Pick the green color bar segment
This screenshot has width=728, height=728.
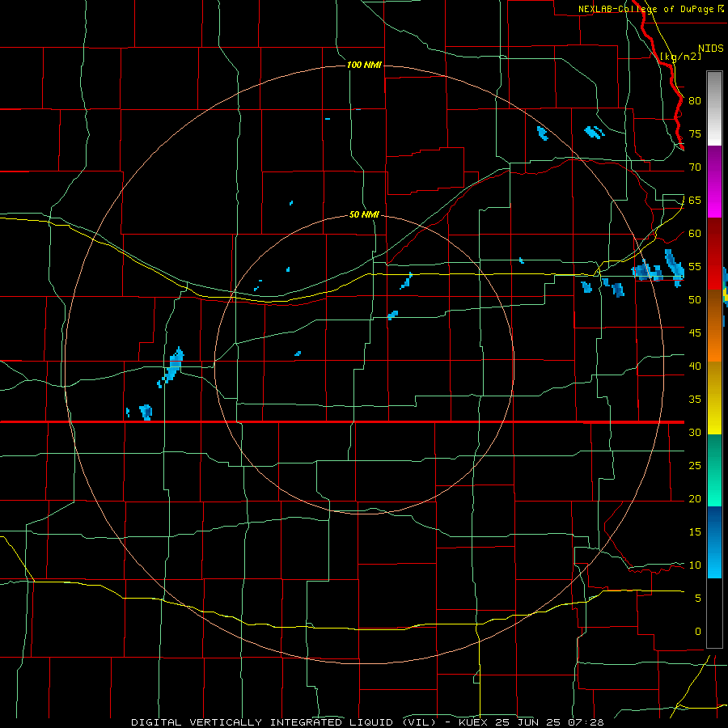[x=714, y=470]
